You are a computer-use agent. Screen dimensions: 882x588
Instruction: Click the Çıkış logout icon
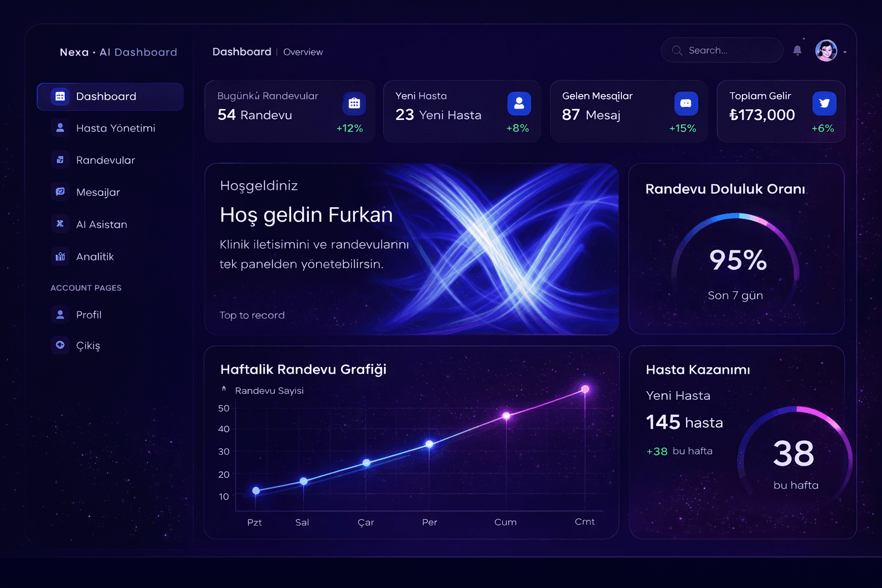click(x=60, y=345)
